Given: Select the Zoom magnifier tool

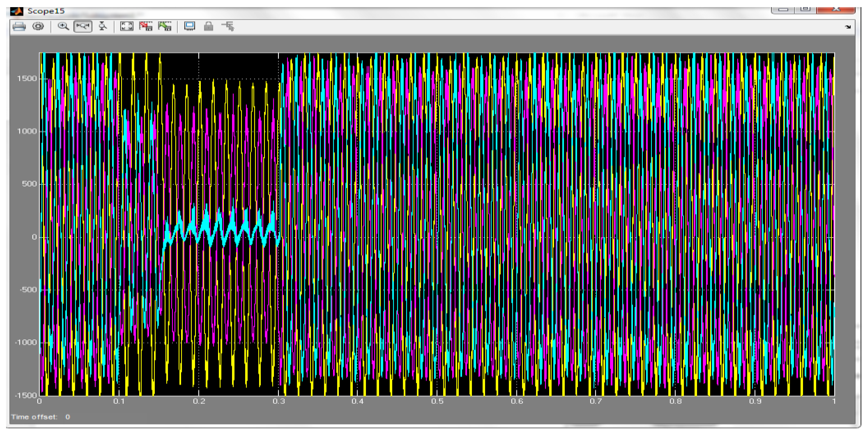Looking at the screenshot, I should point(63,26).
